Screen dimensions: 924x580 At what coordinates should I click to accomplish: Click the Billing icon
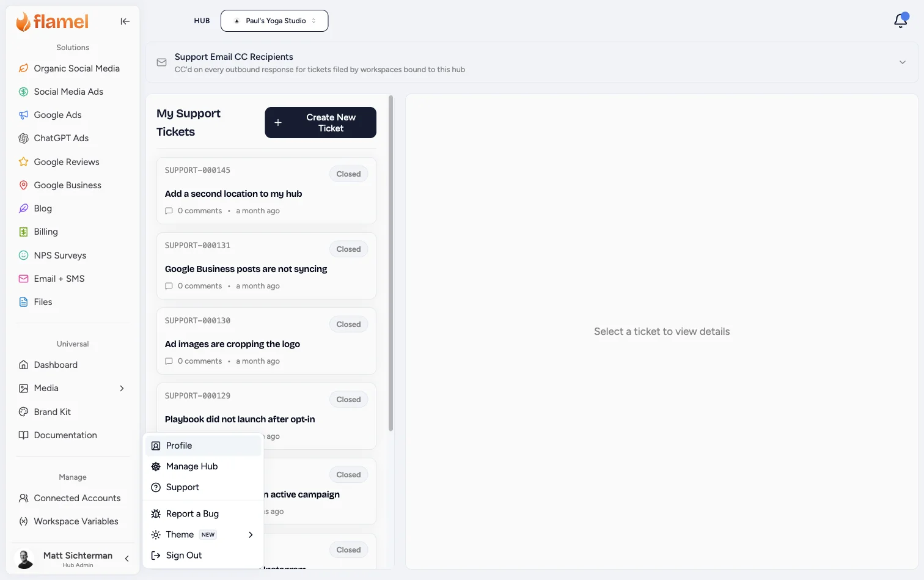point(23,232)
